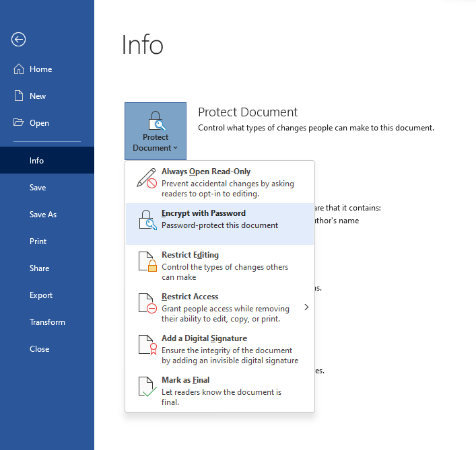
Task: Click Close to close the document
Action: [39, 349]
